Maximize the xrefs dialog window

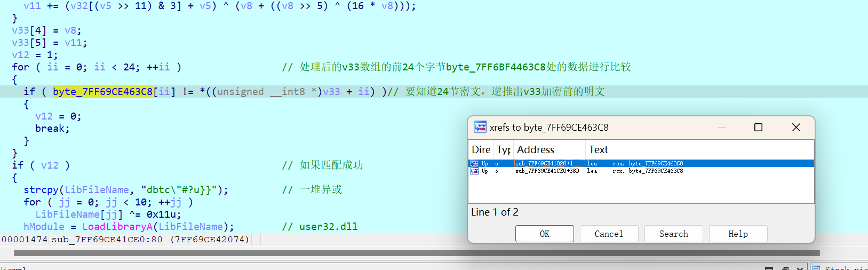coord(758,127)
